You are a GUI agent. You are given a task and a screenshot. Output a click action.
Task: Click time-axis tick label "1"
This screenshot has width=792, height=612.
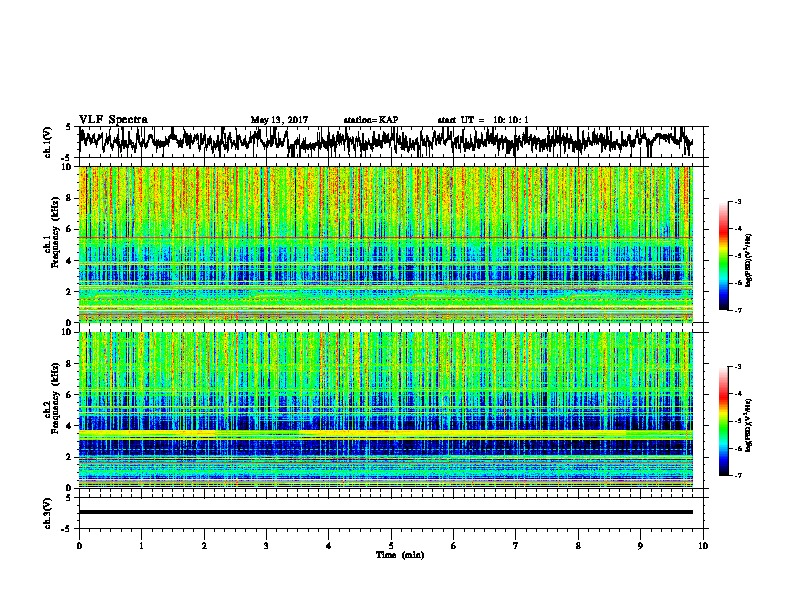point(141,546)
